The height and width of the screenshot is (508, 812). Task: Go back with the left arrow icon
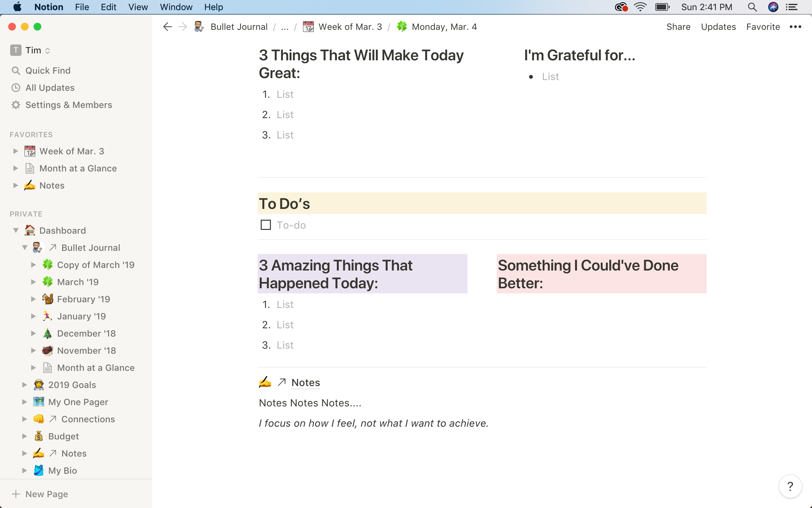click(x=167, y=27)
